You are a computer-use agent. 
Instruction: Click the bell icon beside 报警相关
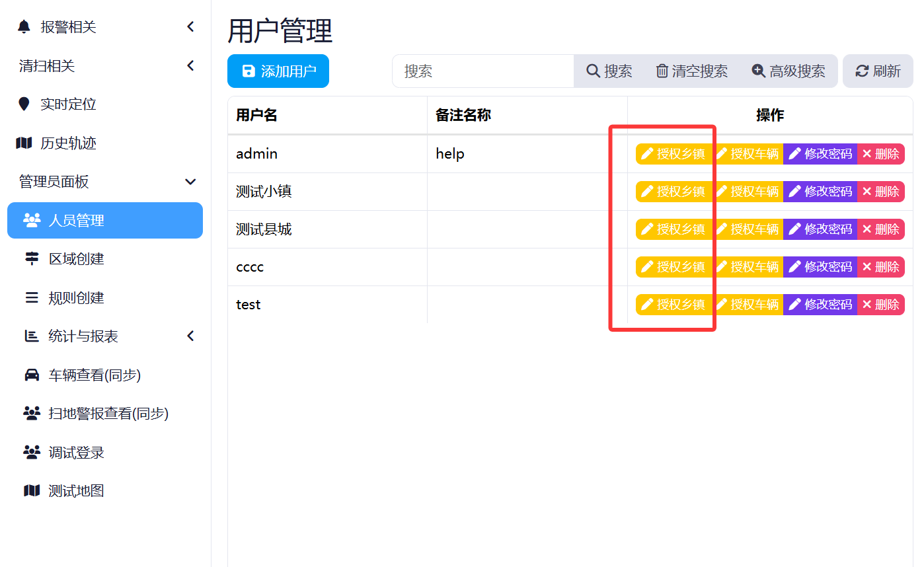[x=24, y=27]
